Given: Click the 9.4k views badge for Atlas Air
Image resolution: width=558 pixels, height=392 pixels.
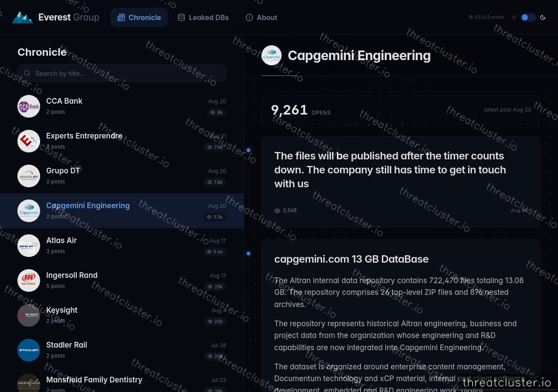Looking at the screenshot, I should pyautogui.click(x=215, y=252).
